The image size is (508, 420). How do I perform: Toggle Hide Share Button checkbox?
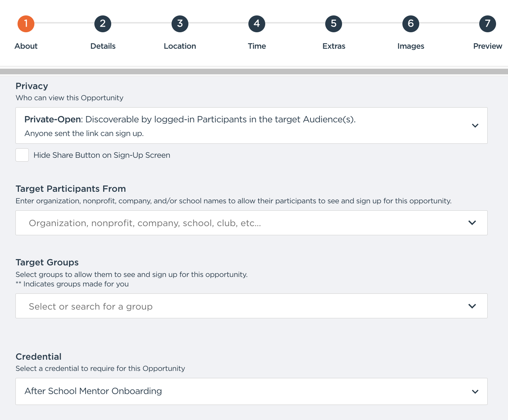(22, 155)
